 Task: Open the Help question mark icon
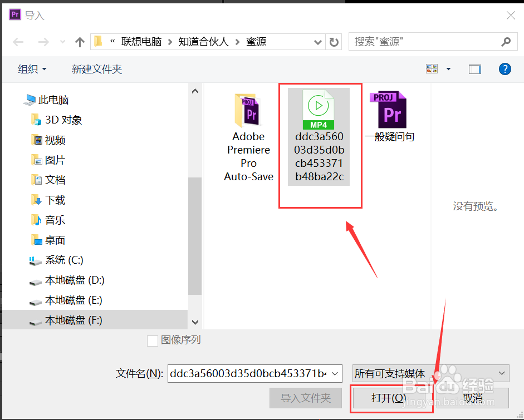click(505, 68)
